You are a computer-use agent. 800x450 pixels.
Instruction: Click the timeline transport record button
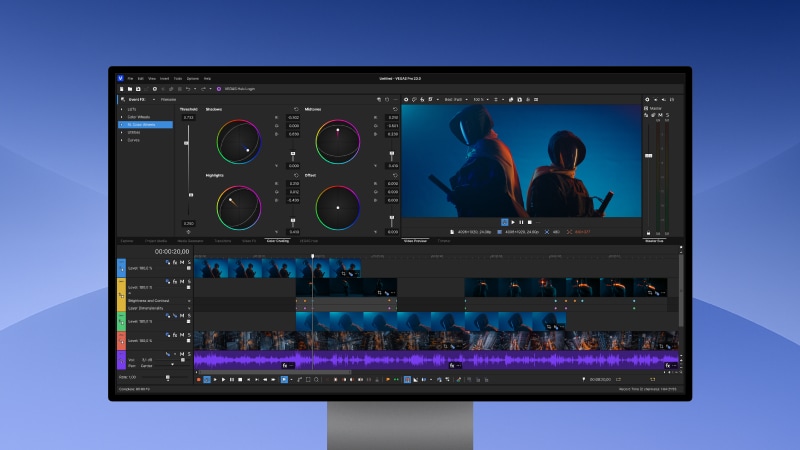[x=198, y=379]
